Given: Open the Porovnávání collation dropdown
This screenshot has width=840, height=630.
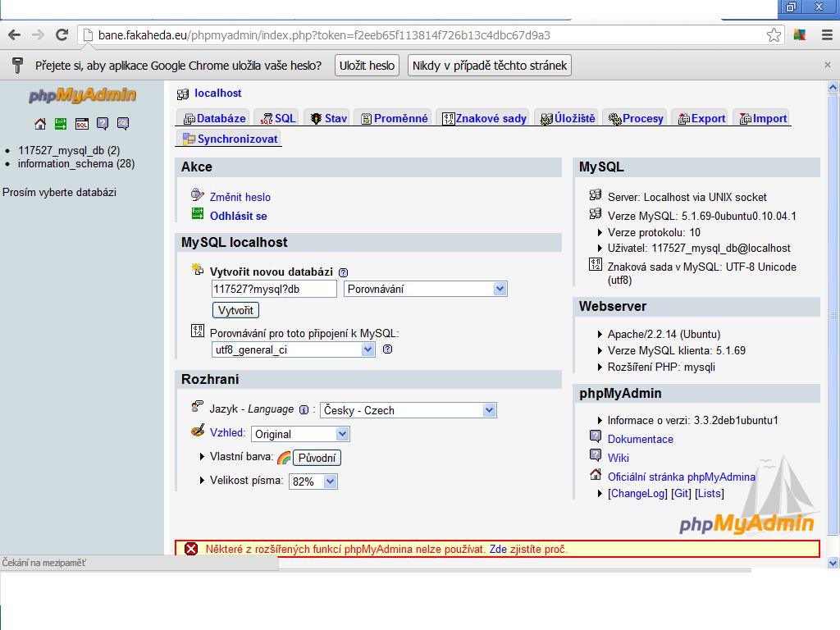Looking at the screenshot, I should 426,290.
